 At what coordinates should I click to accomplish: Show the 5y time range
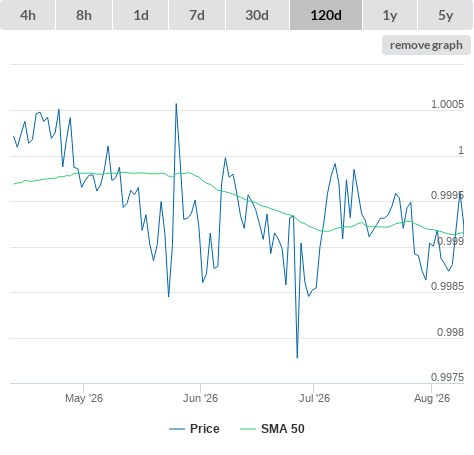pyautogui.click(x=445, y=15)
